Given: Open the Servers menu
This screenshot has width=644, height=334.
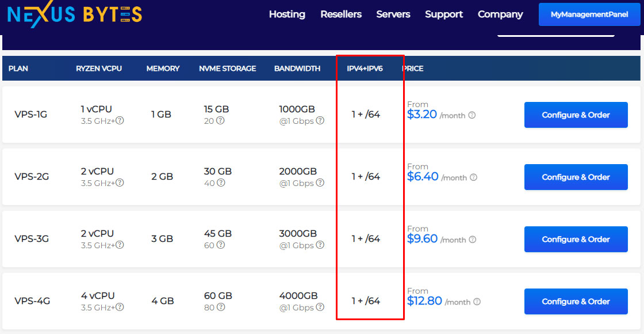Looking at the screenshot, I should [393, 14].
